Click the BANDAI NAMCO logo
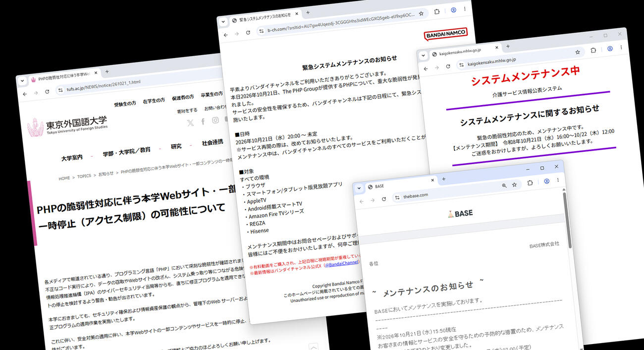This screenshot has height=350, width=644. pos(445,34)
